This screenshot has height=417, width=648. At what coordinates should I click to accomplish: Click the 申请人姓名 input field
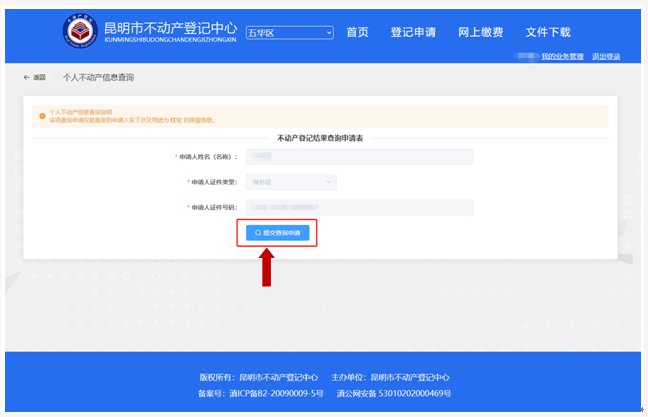coord(360,157)
